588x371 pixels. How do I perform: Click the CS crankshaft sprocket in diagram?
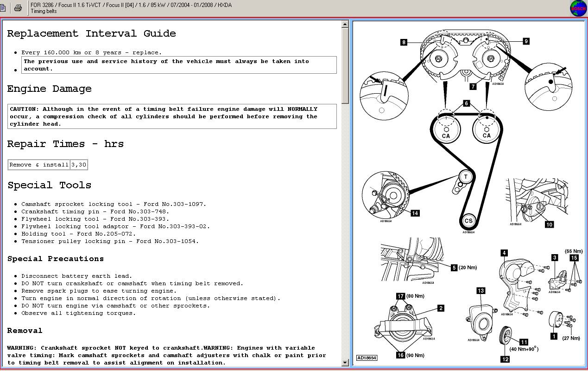468,221
